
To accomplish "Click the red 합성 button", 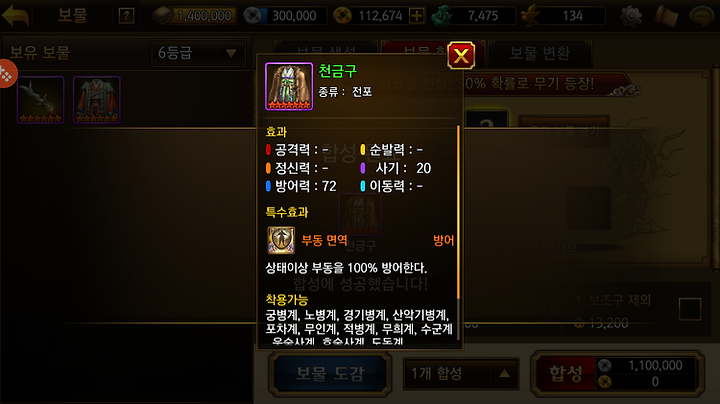I will [566, 374].
